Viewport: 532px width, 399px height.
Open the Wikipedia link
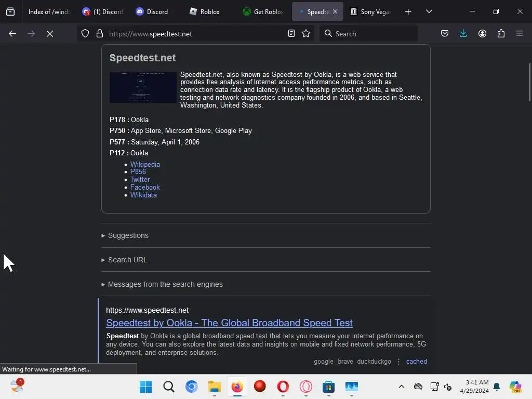coord(145,164)
